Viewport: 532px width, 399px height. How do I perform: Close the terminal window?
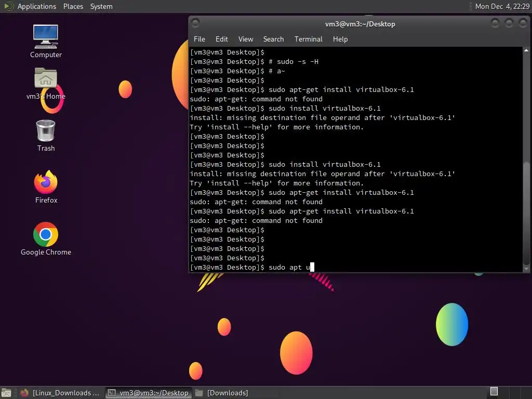pyautogui.click(x=523, y=23)
